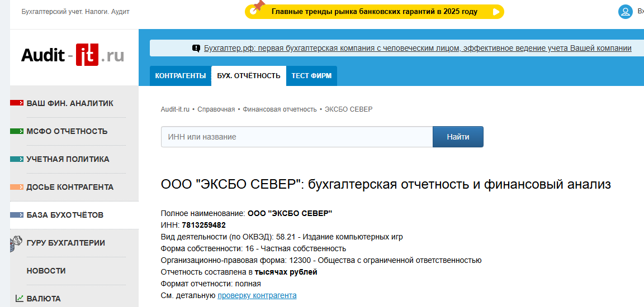Image resolution: width=644 pixels, height=307 pixels.
Task: Click teal marker icon beside УЧЕТНАЯ ПОЛИТИКА
Action: [x=16, y=159]
